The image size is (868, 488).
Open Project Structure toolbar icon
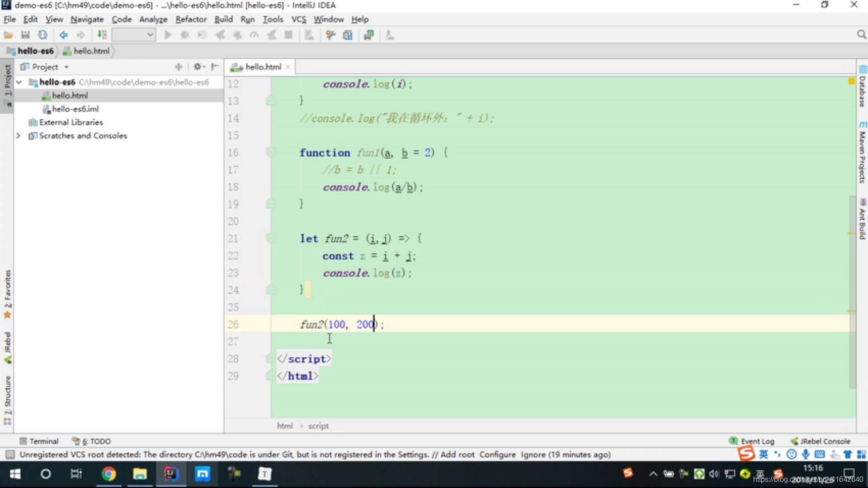point(348,35)
